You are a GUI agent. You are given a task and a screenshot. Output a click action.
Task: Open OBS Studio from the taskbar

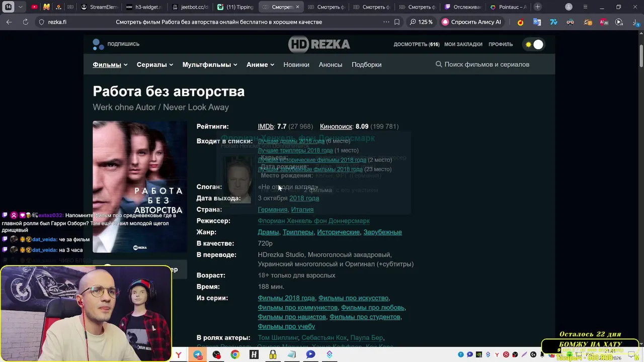pyautogui.click(x=216, y=354)
